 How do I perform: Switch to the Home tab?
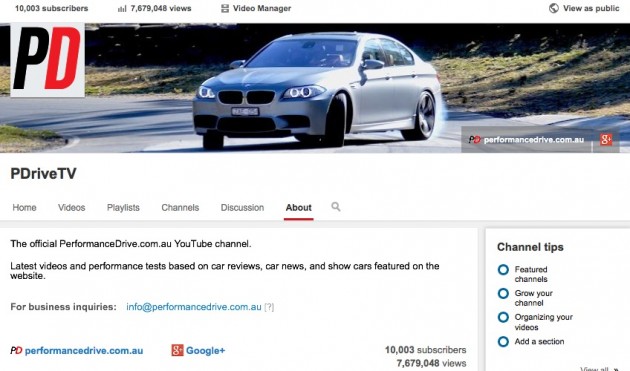click(25, 207)
